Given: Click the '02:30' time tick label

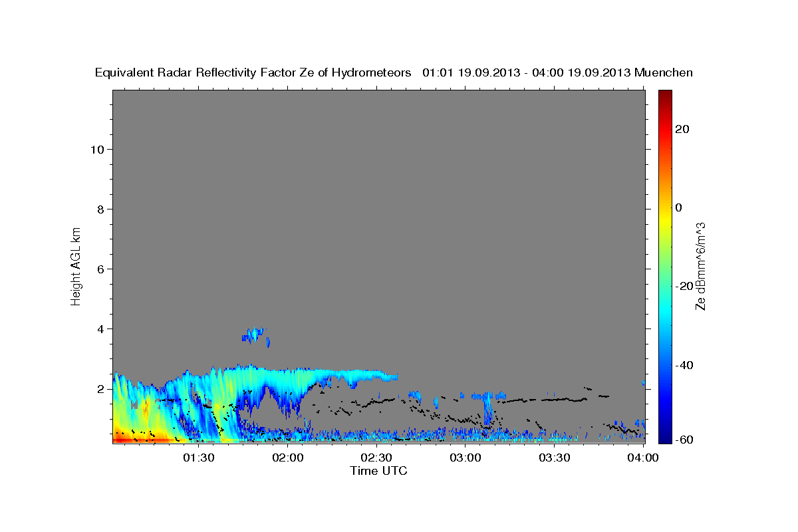Looking at the screenshot, I should [x=376, y=458].
